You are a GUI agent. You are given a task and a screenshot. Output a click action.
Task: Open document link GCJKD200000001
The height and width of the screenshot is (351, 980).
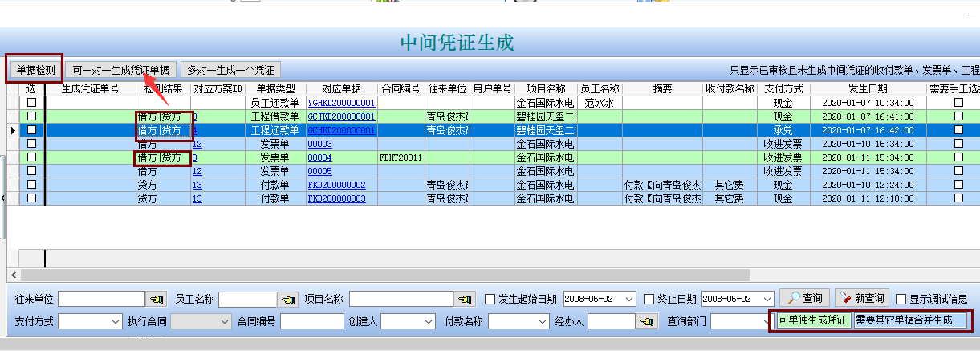[x=341, y=116]
